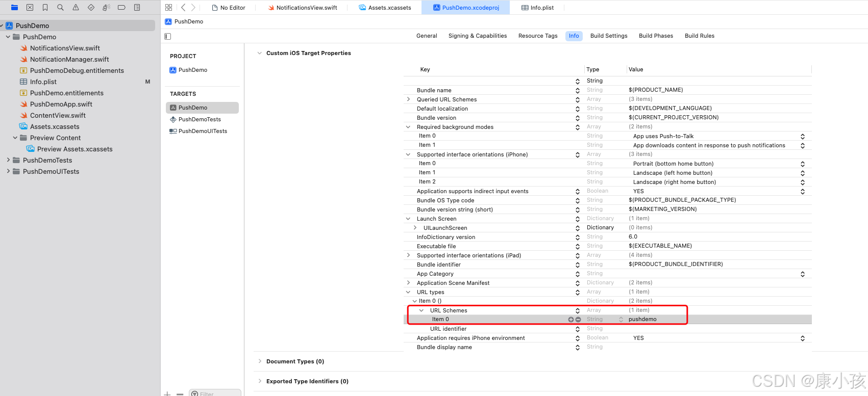Screen dimensions: 868x396
Task: Expand the Document Types (0) section
Action: [x=260, y=361]
